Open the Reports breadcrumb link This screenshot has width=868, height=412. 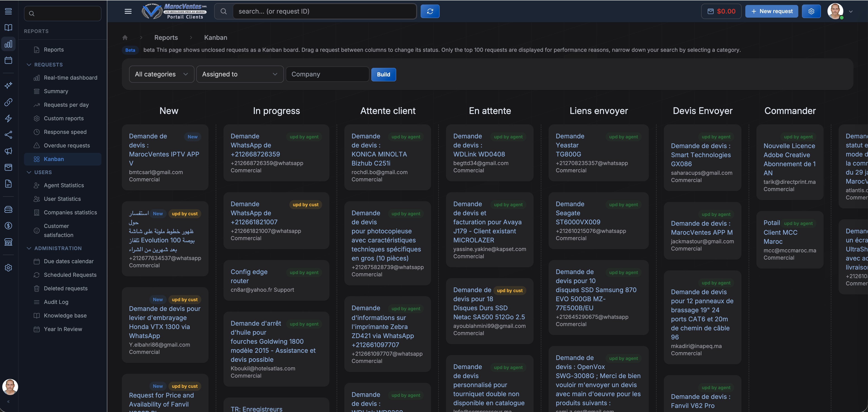[166, 37]
